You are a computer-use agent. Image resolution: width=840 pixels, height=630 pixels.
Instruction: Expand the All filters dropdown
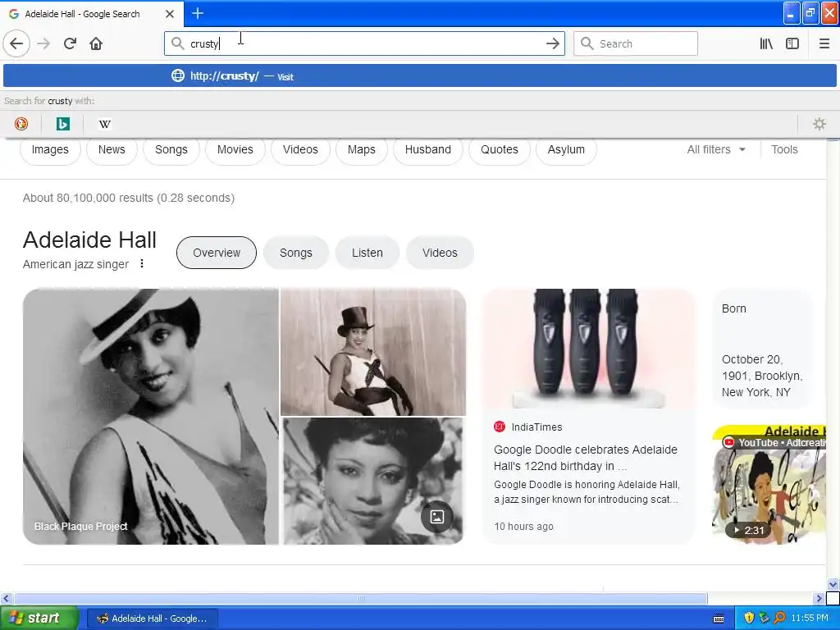pos(715,149)
